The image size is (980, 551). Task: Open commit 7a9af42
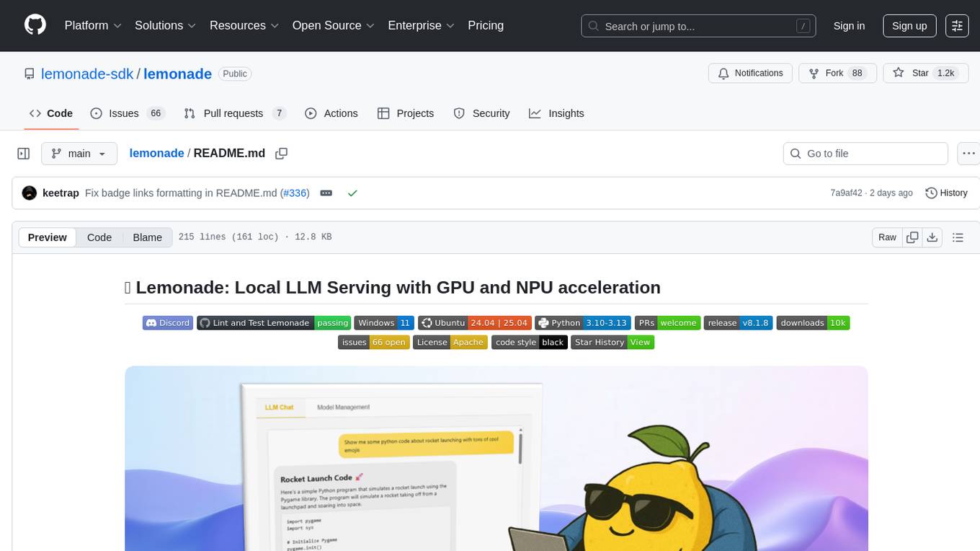(x=846, y=193)
